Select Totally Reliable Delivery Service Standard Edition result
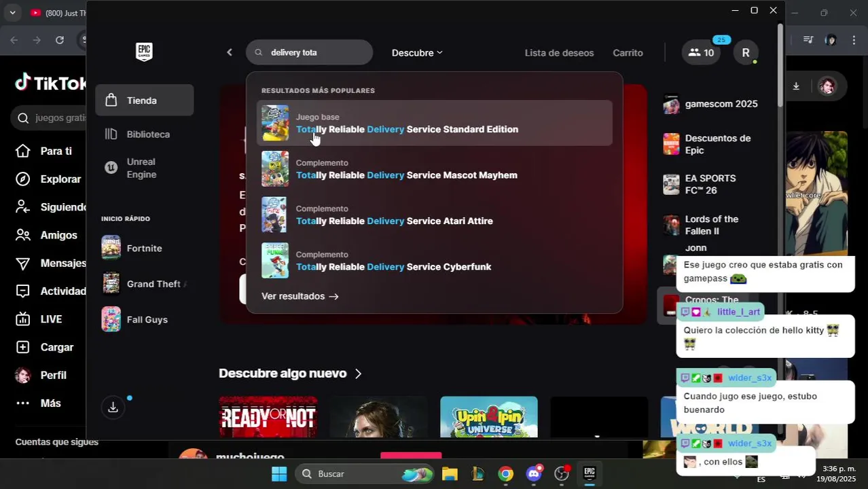The image size is (868, 489). [435, 123]
